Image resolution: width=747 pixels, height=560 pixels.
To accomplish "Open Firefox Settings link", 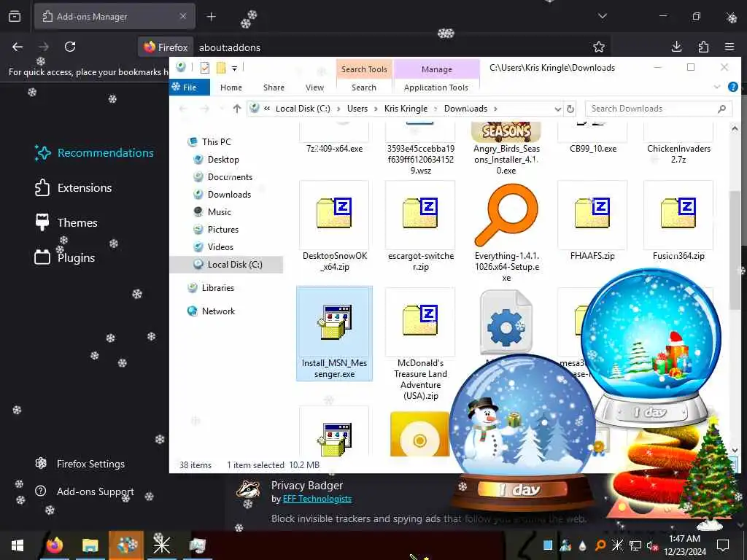I will click(x=80, y=463).
